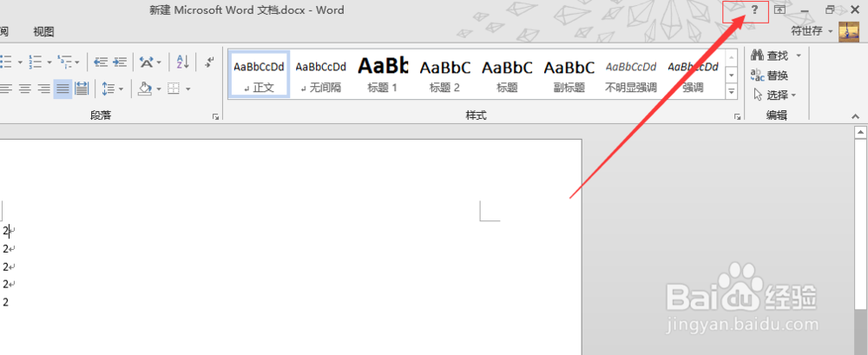Restore down the Word window
Viewport: 868px width, 355px height.
point(830,10)
